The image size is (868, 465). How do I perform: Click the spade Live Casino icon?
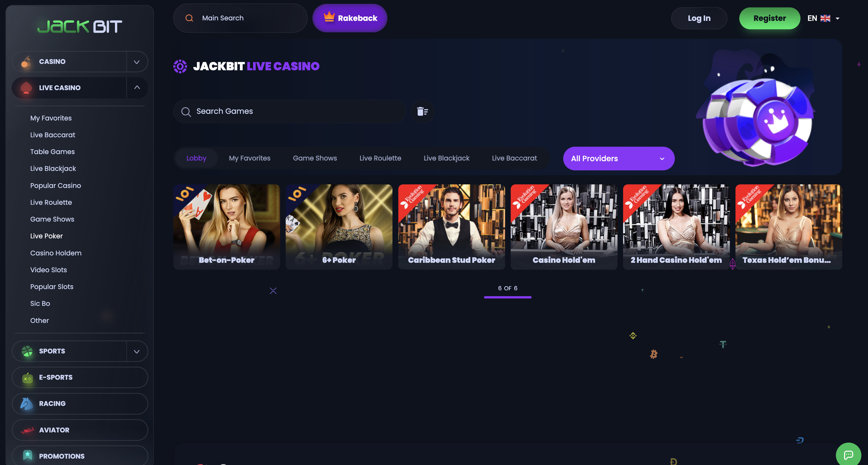point(27,88)
